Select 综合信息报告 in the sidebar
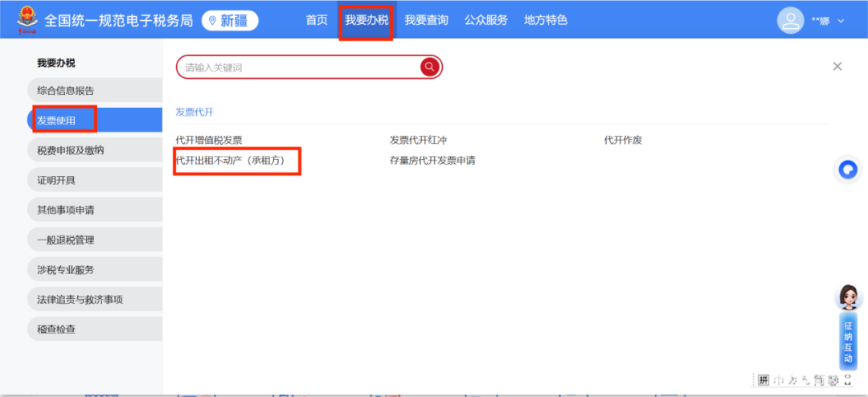 [x=95, y=90]
